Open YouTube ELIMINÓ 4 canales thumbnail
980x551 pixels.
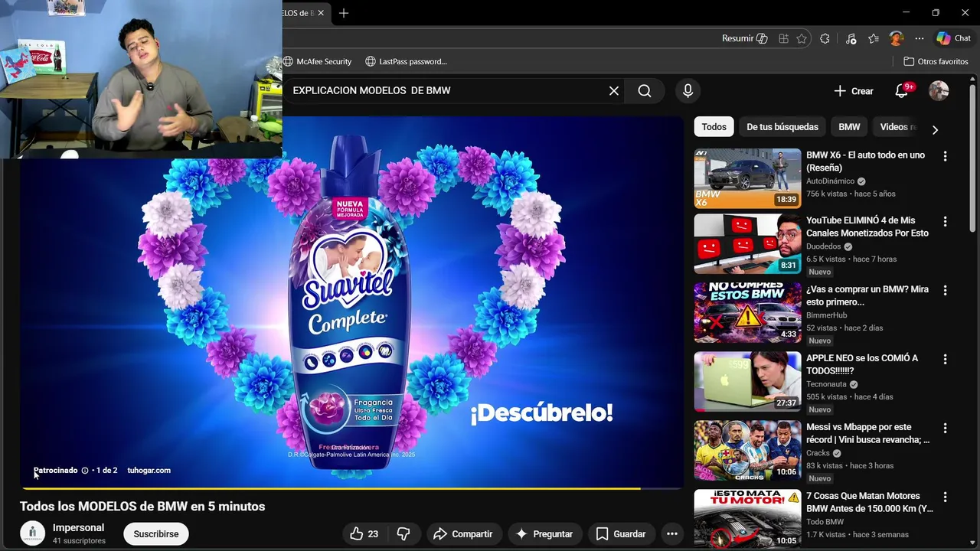pos(747,243)
